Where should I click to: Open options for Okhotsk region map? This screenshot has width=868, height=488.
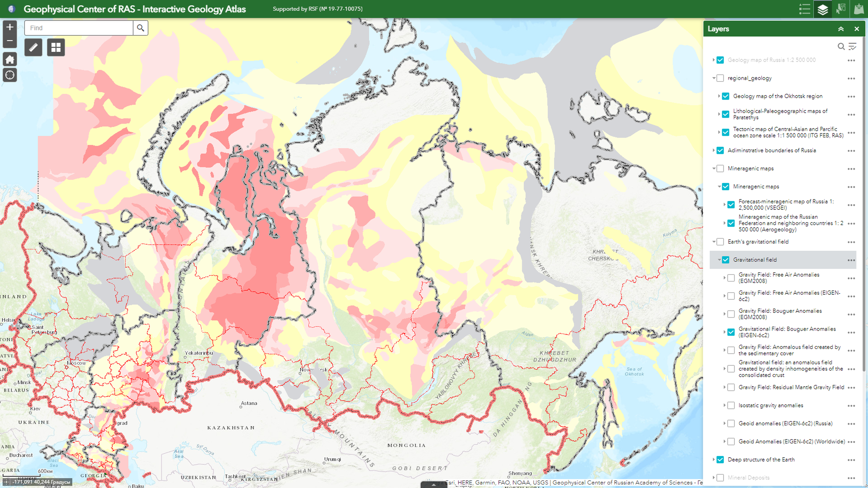pyautogui.click(x=851, y=97)
